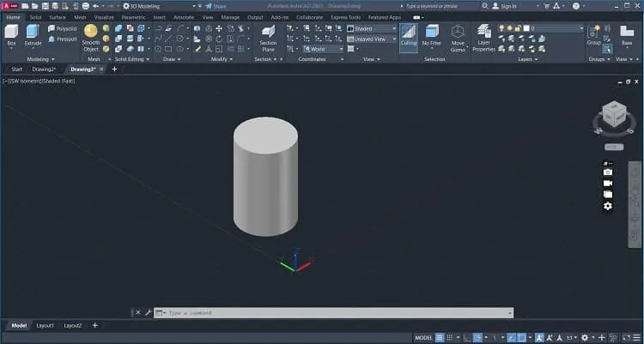The image size is (644, 344).
Task: Open the Visualize ribbon tab
Action: point(104,17)
